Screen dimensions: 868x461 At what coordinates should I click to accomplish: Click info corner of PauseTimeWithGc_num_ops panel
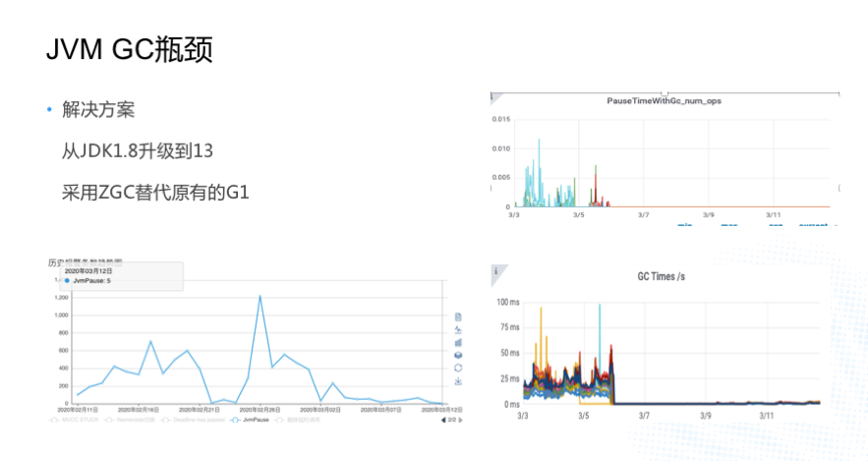coord(494,97)
